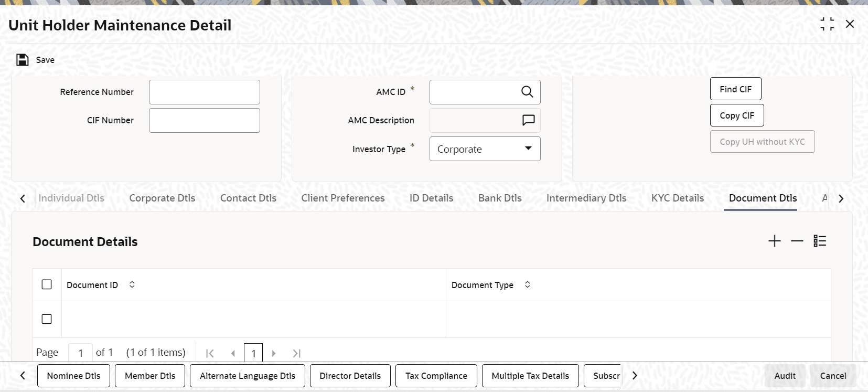This screenshot has height=392, width=868.
Task: Switch to the KYC Details tab
Action: point(678,198)
